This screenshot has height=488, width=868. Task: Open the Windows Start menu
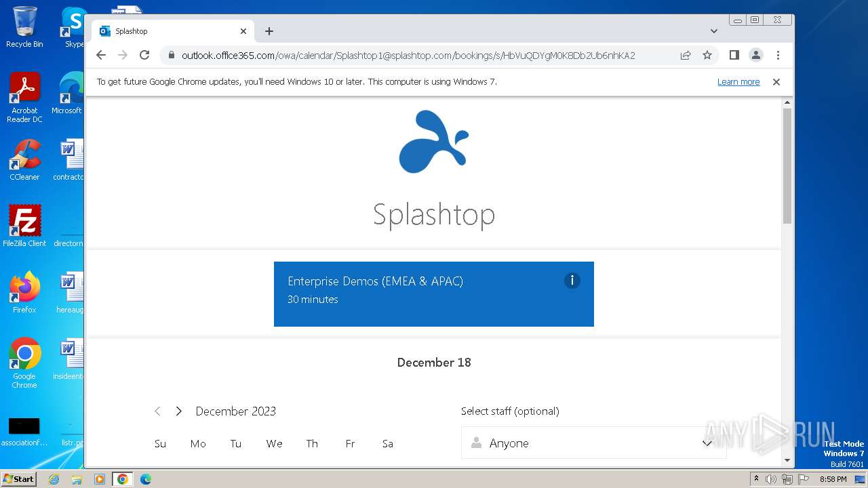18,479
